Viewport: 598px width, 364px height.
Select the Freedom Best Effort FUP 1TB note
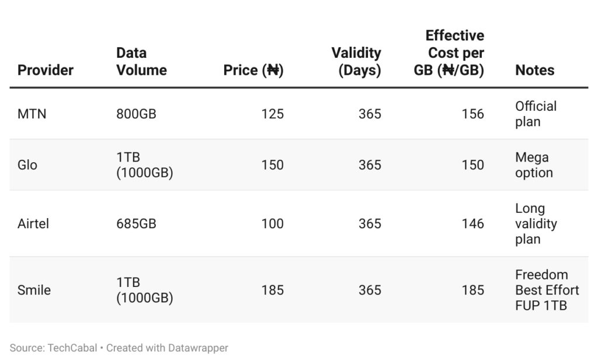547,290
